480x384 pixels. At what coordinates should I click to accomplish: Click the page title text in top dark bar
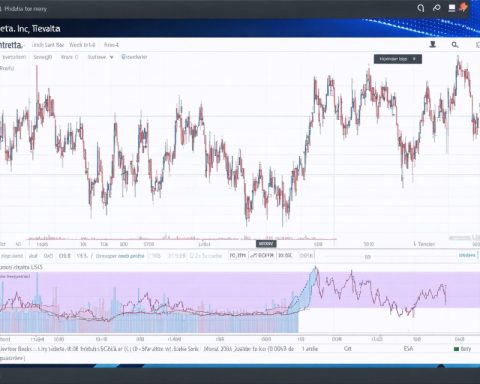coord(25,9)
